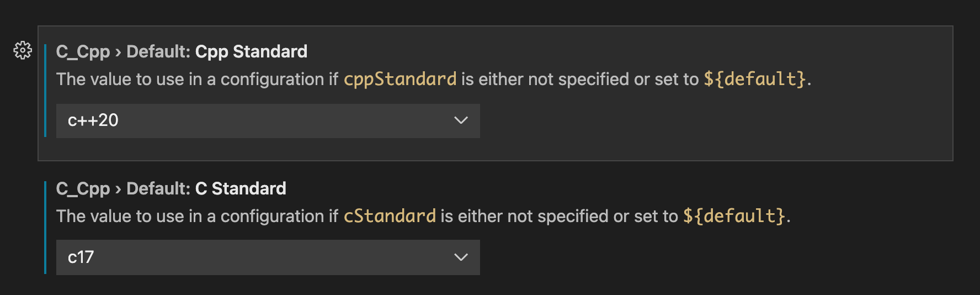Click the C Standard description sentence
Image resolution: width=980 pixels, height=295 pixels.
423,216
